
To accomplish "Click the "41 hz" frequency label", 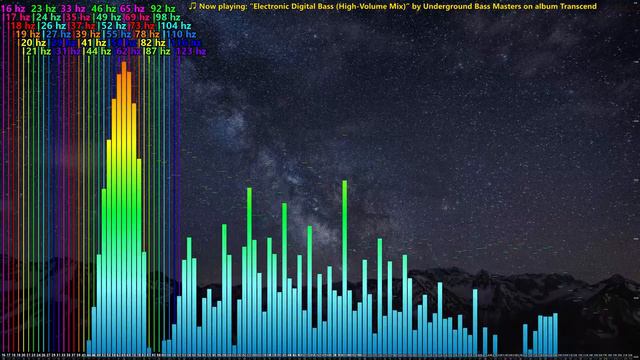I will (94, 43).
